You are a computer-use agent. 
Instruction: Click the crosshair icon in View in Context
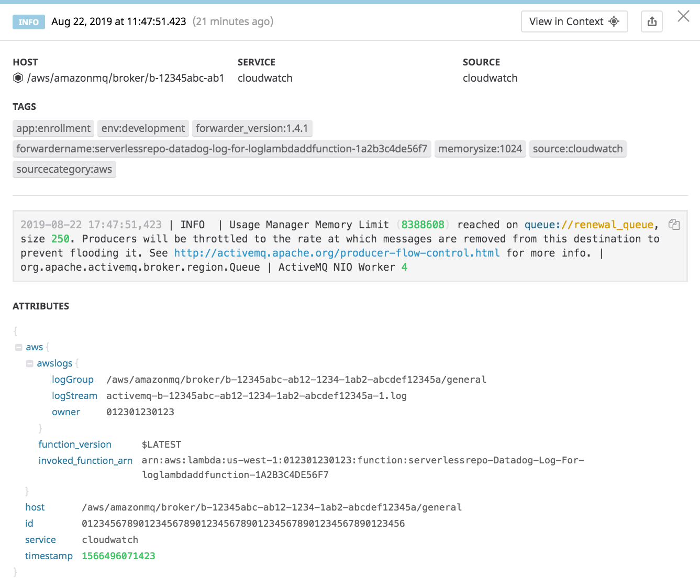click(x=613, y=21)
